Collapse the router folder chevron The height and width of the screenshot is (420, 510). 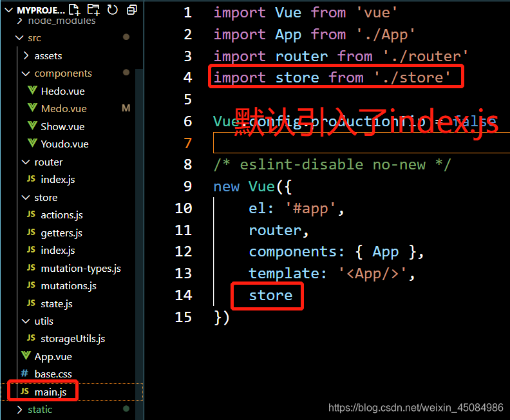pyautogui.click(x=26, y=162)
